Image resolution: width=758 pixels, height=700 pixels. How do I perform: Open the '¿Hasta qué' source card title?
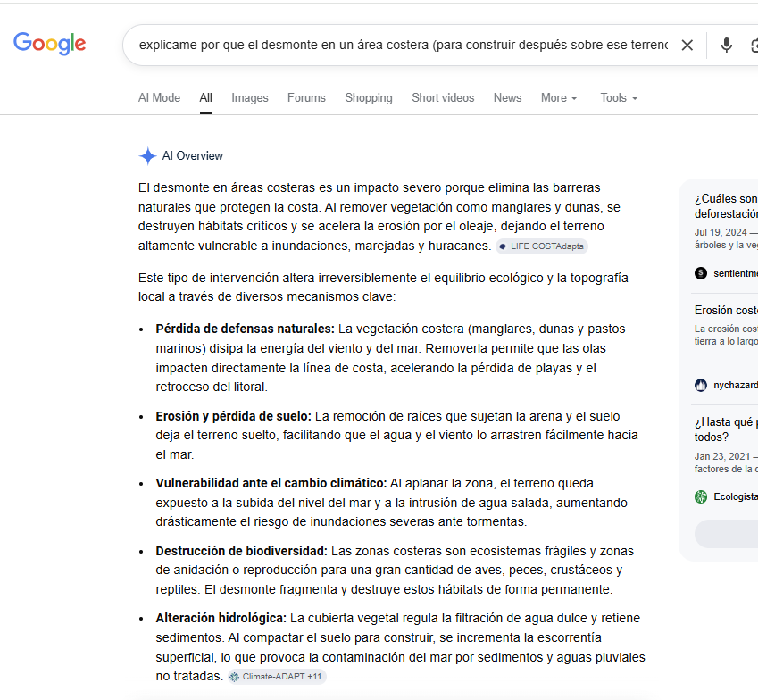point(726,429)
